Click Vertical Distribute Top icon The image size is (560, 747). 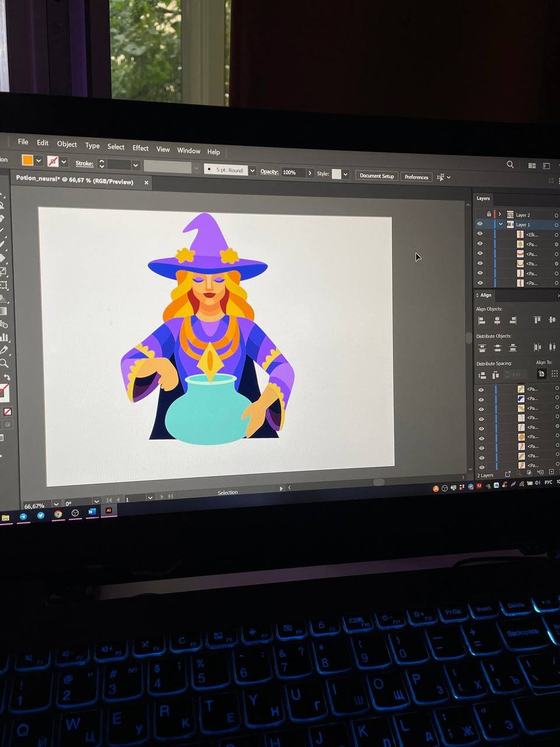pos(482,348)
